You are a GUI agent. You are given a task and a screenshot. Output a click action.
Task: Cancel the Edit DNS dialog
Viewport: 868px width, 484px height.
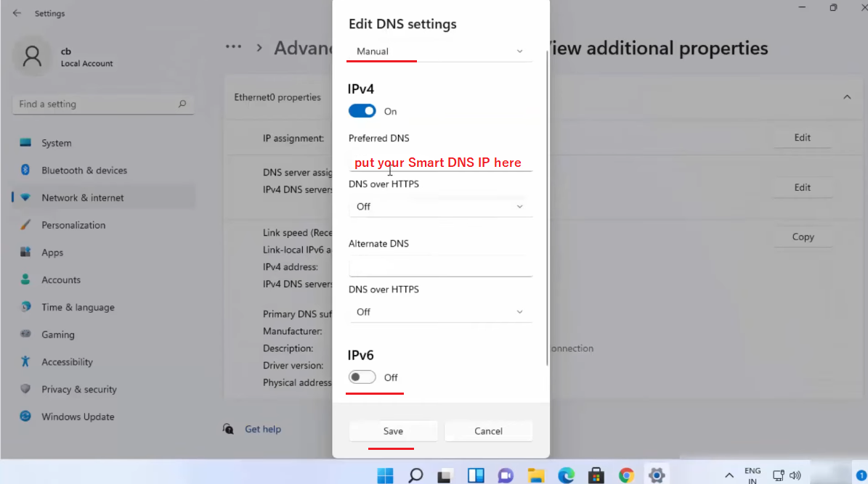click(488, 431)
